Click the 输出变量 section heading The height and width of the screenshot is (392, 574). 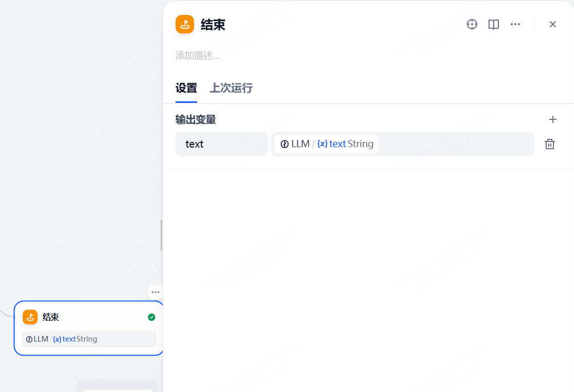pyautogui.click(x=196, y=120)
